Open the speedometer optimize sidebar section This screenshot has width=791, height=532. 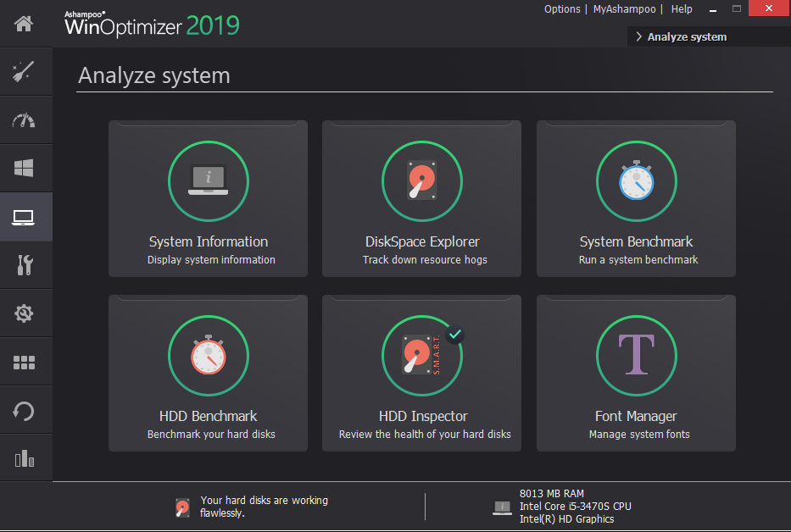tap(23, 120)
